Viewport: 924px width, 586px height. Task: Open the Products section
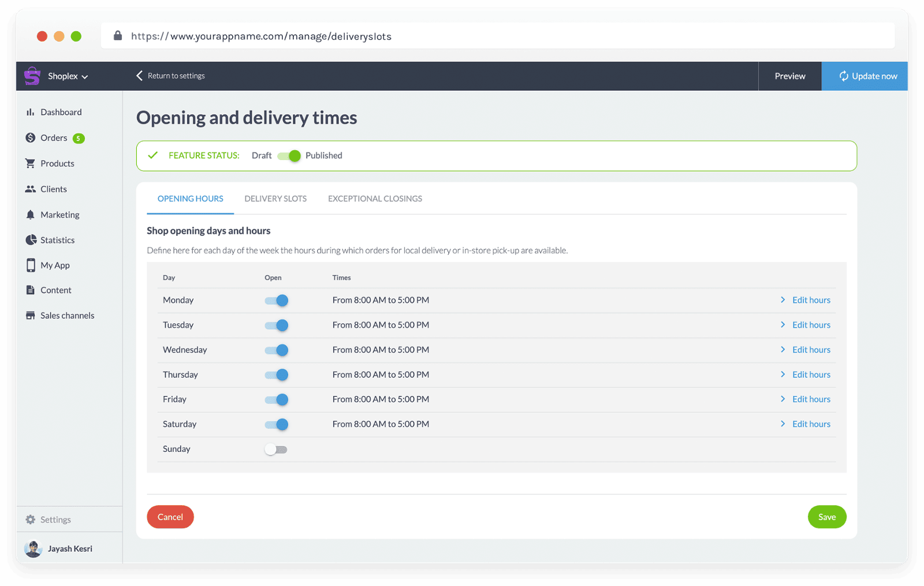pos(57,163)
